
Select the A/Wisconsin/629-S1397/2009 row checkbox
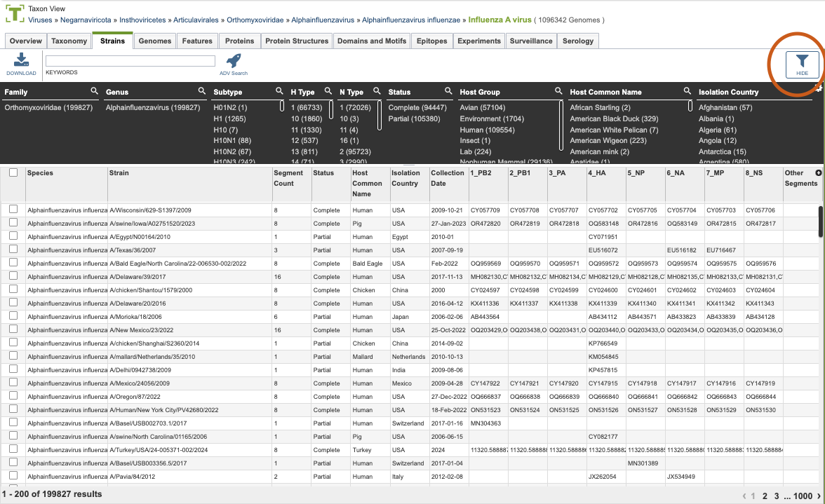13,209
